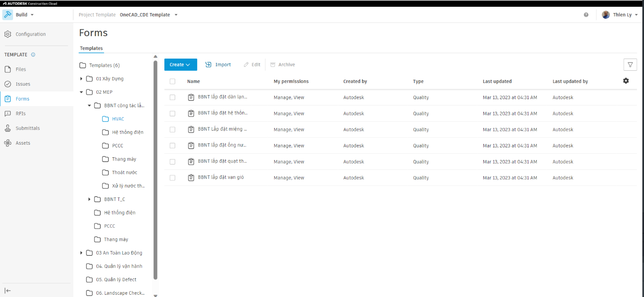Viewport: 644px width, 297px height.
Task: Open table column settings gear
Action: click(x=626, y=81)
